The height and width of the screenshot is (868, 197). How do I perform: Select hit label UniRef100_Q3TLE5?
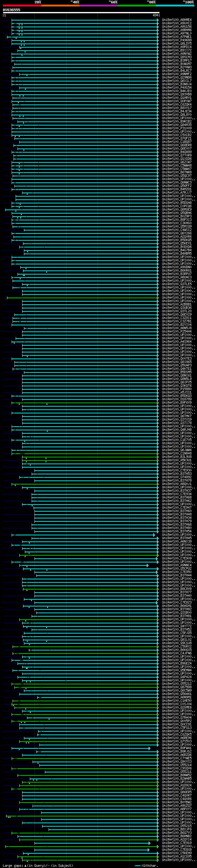(177, 284)
